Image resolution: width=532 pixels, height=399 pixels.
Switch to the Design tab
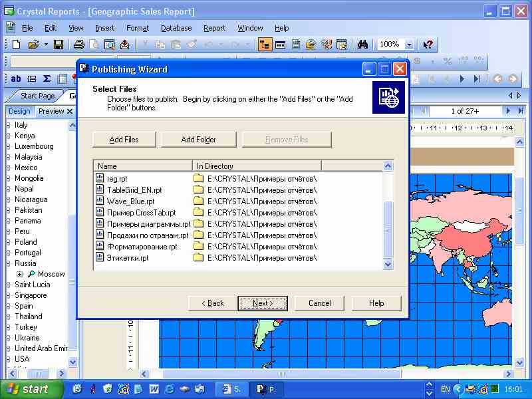pyautogui.click(x=19, y=111)
